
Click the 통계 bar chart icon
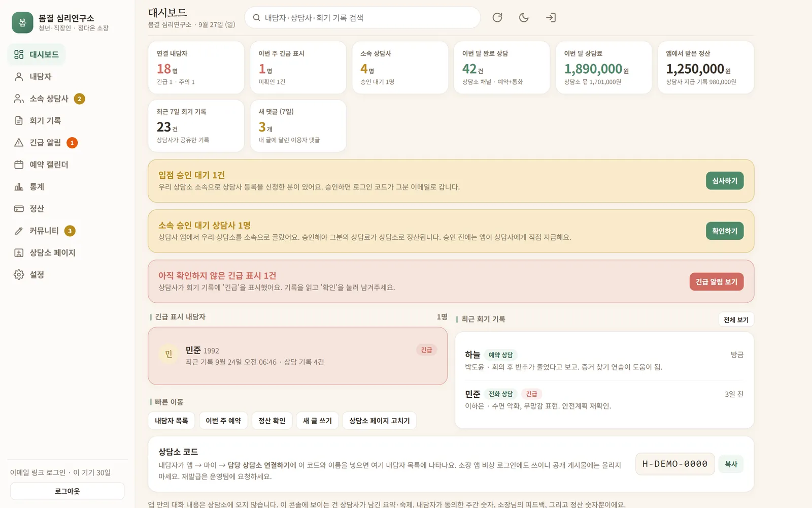(x=19, y=186)
